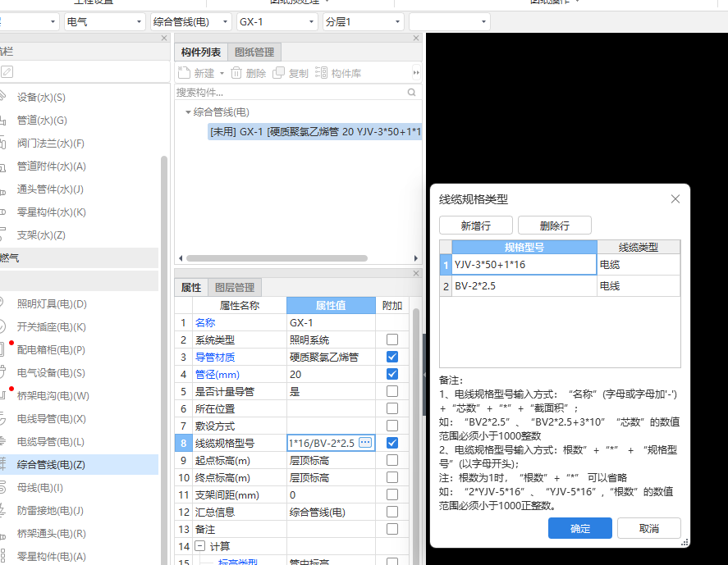Switch to the 图层管理 tab
Screen dimensions: 728x565
pyautogui.click(x=235, y=288)
